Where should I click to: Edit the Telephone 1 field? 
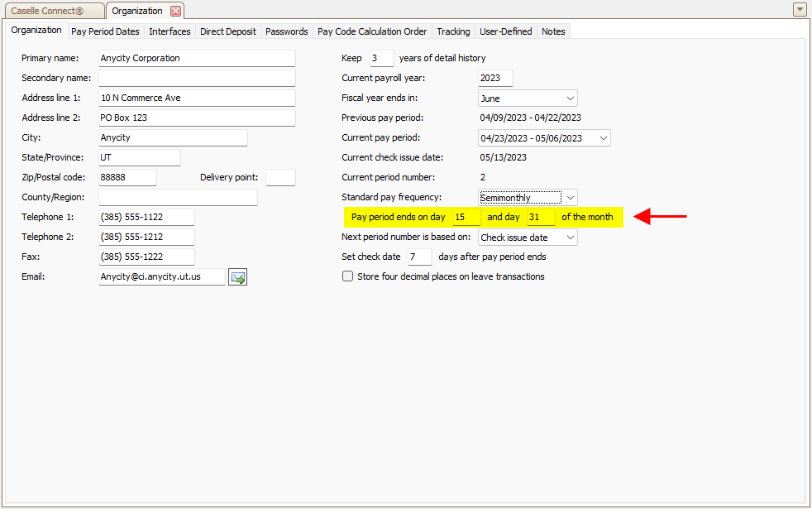click(146, 217)
